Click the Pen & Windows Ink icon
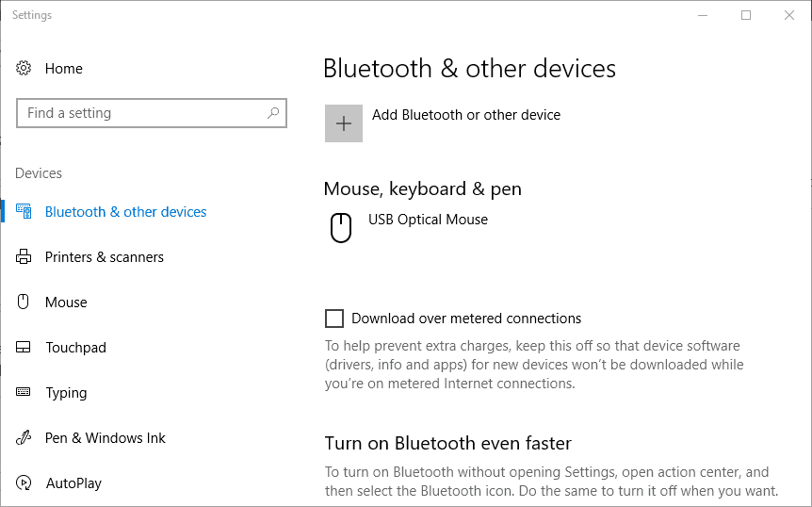 pyautogui.click(x=24, y=438)
